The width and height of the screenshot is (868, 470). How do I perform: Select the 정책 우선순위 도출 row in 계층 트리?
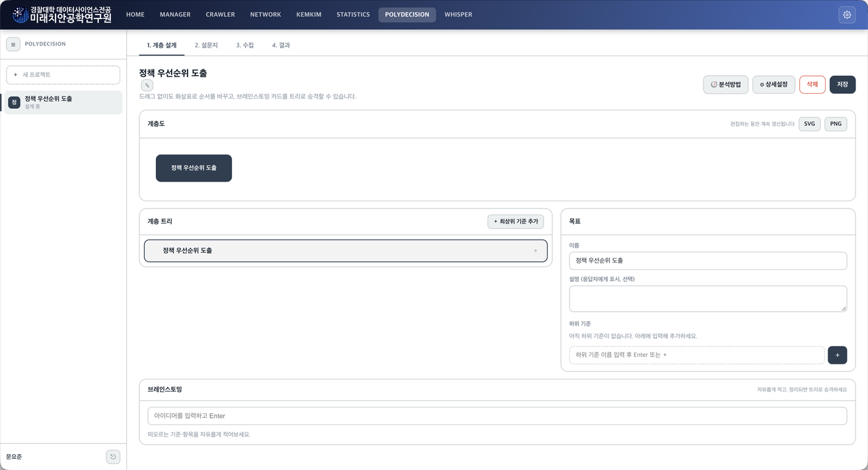[x=345, y=251]
